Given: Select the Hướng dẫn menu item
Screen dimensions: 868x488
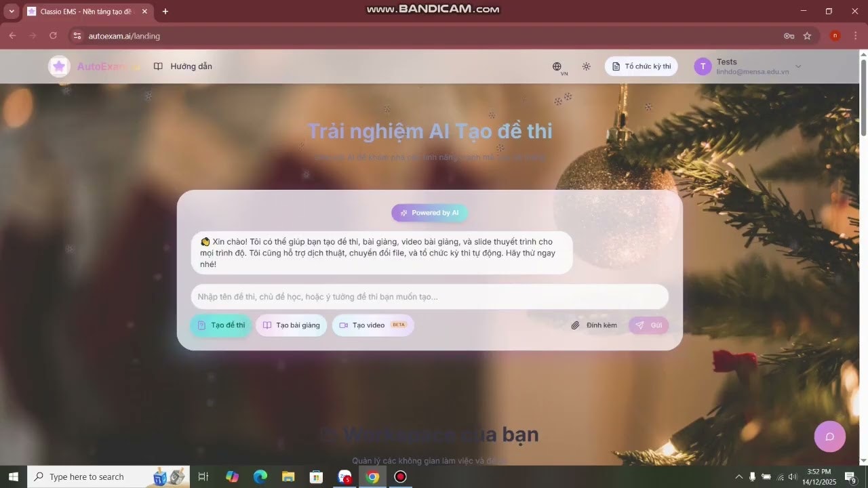Looking at the screenshot, I should point(191,66).
